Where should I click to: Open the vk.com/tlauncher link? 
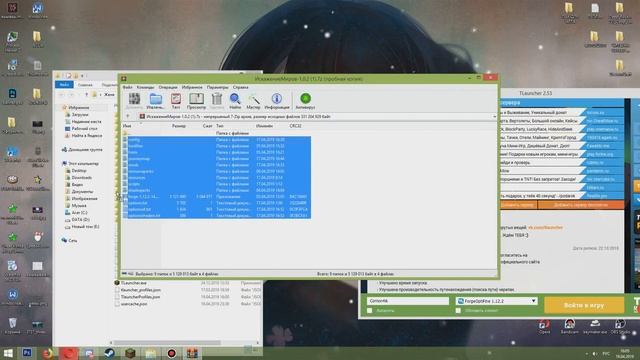coord(545,227)
